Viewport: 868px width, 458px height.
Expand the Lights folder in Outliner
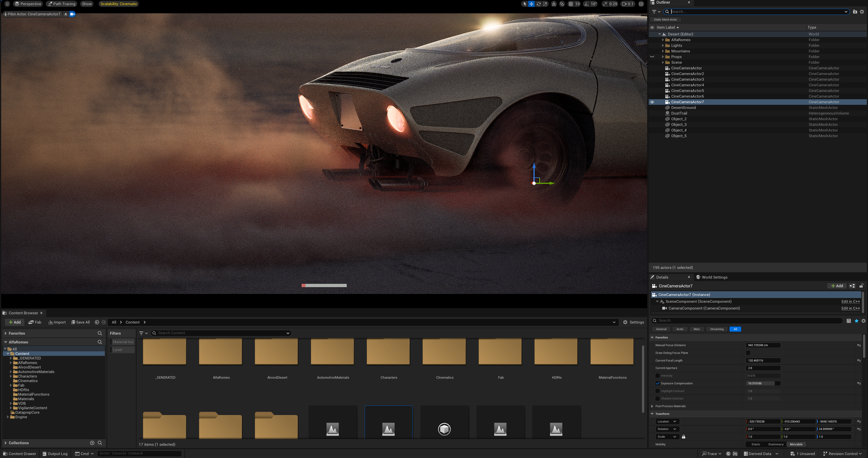pyautogui.click(x=663, y=45)
